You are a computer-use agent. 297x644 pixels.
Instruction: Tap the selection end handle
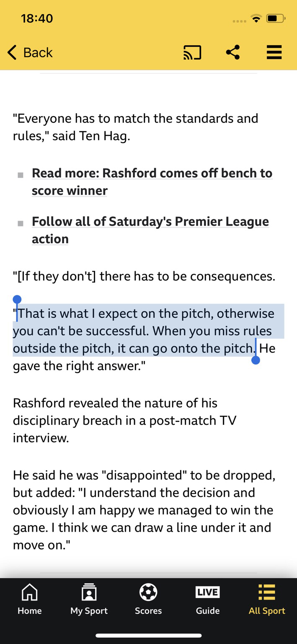(256, 360)
